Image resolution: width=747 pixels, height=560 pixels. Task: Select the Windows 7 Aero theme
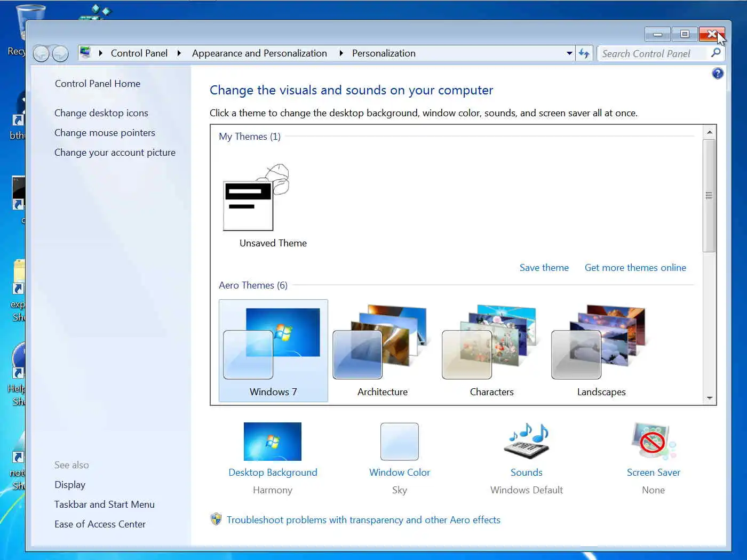click(x=273, y=350)
